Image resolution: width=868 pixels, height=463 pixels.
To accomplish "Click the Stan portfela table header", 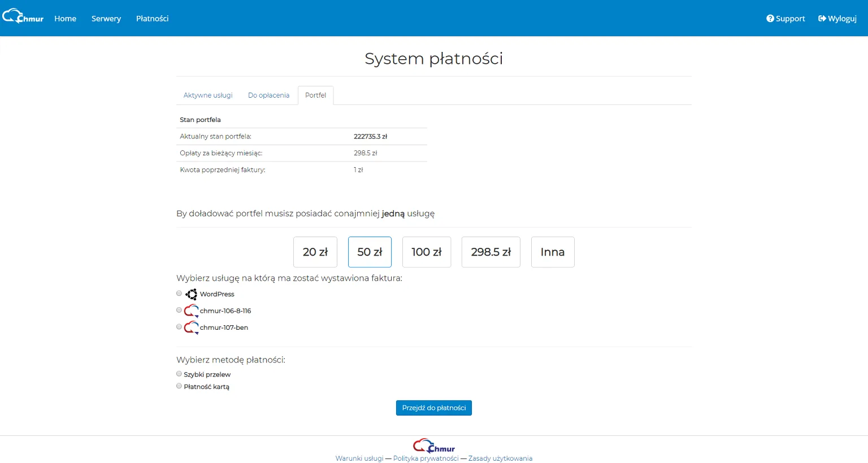I will 200,120.
